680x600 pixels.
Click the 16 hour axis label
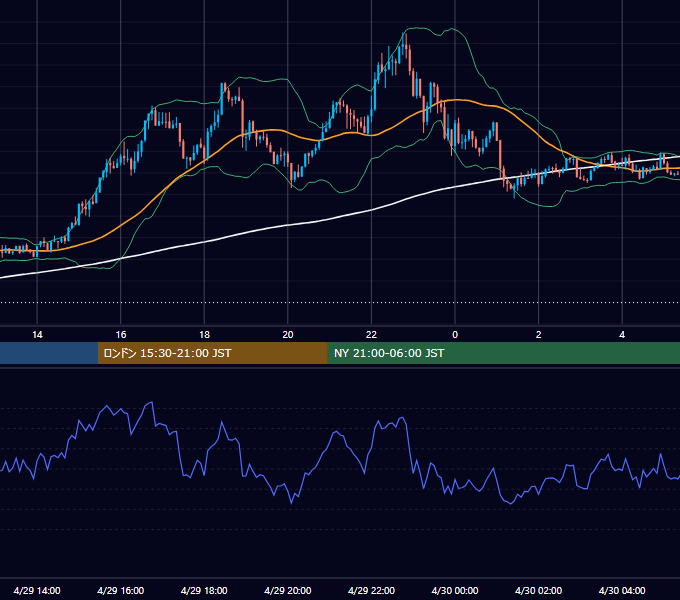(121, 335)
